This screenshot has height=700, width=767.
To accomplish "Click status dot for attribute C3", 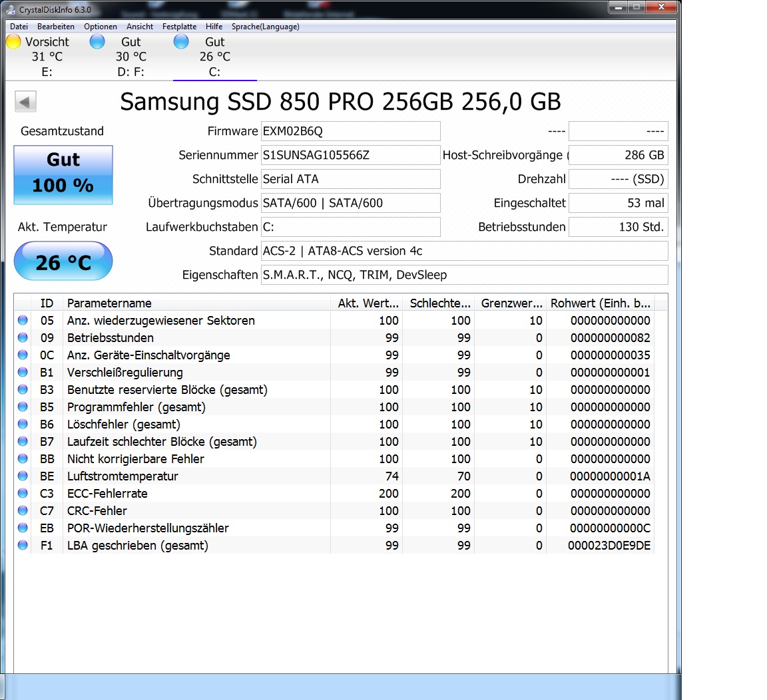I will (23, 493).
